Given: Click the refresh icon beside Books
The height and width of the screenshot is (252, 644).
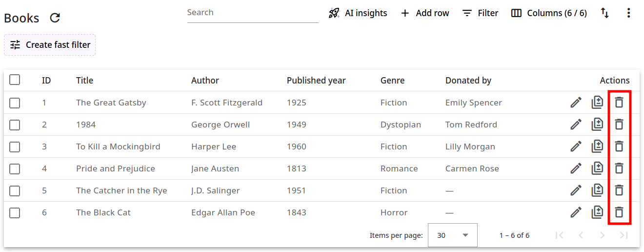Looking at the screenshot, I should pyautogui.click(x=55, y=18).
